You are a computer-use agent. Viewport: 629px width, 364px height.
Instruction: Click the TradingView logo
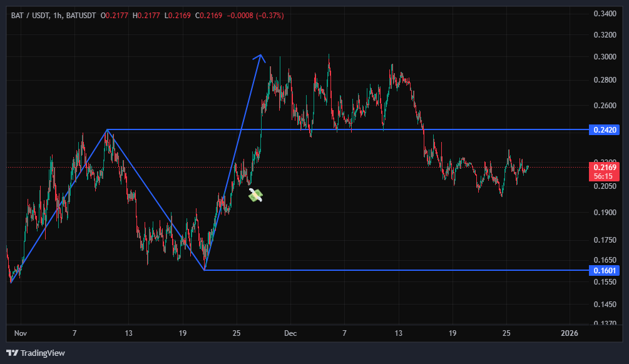[x=36, y=353]
